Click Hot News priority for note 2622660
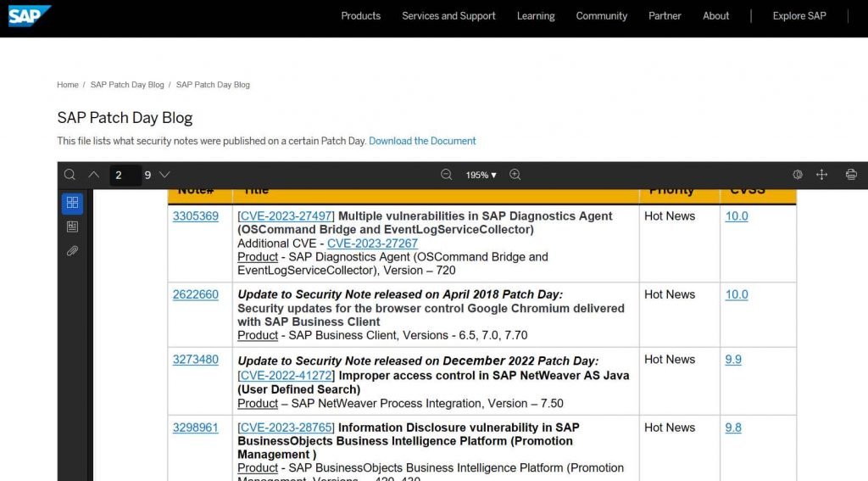This screenshot has height=481, width=868. pos(670,294)
